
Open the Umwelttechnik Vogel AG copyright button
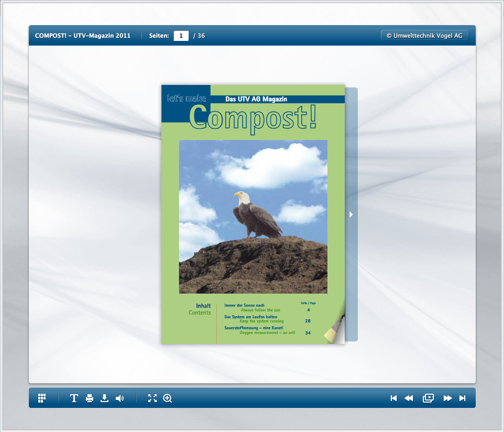pos(424,36)
